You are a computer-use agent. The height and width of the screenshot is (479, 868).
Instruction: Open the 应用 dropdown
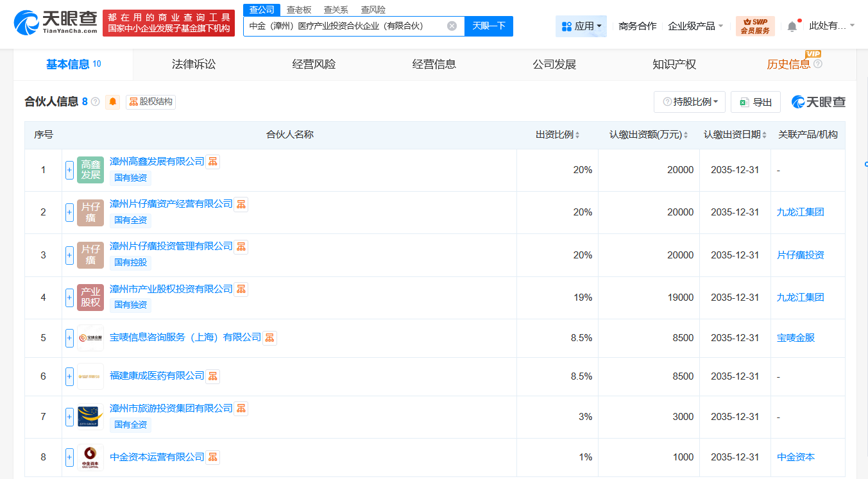[x=581, y=26]
